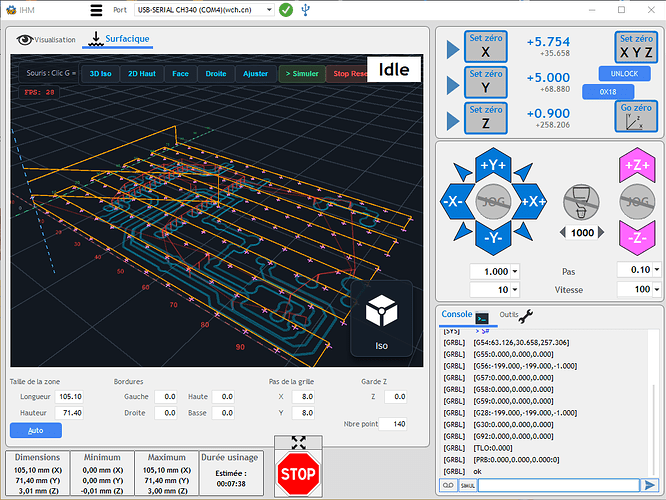Switch the 3D view to 3D Iso
The height and width of the screenshot is (500, 666).
(100, 73)
